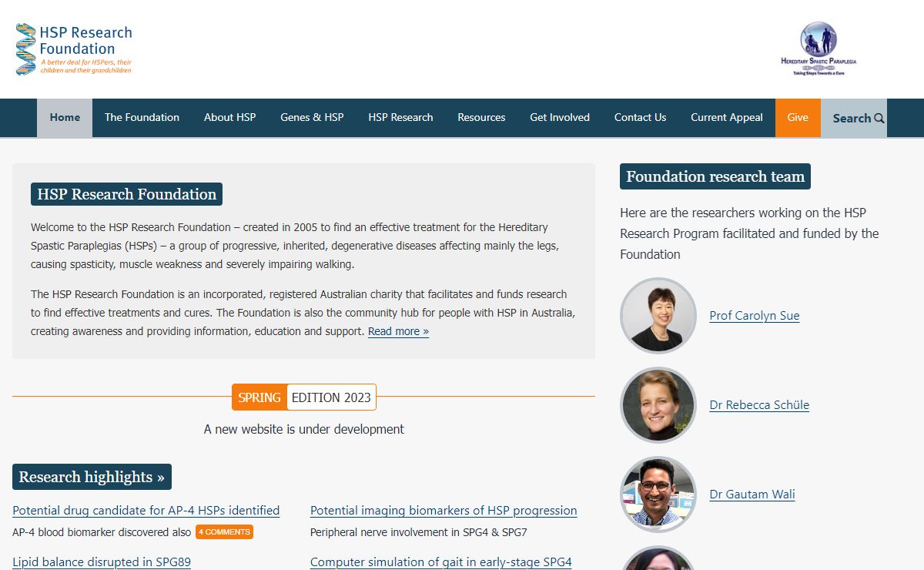
Task: Click 'A new website is under development' text
Action: pyautogui.click(x=304, y=429)
